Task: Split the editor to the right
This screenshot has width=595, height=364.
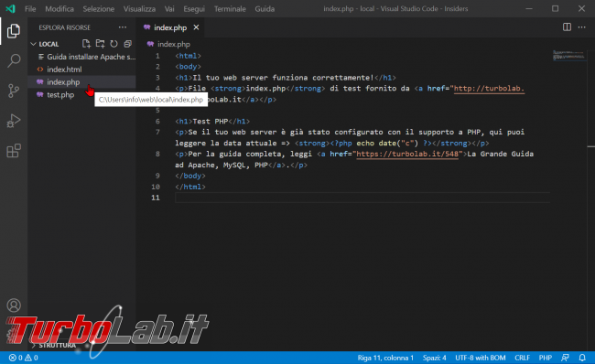Action: coord(567,27)
